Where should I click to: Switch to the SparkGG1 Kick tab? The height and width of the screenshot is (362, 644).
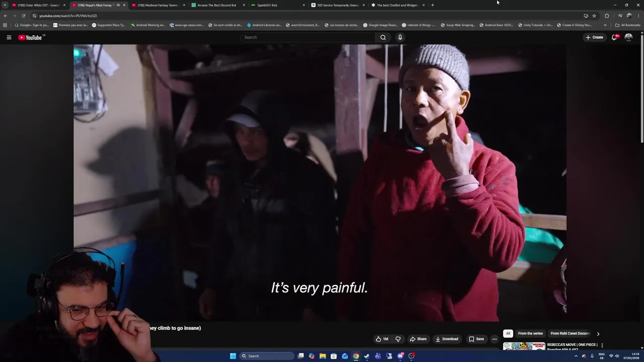278,5
